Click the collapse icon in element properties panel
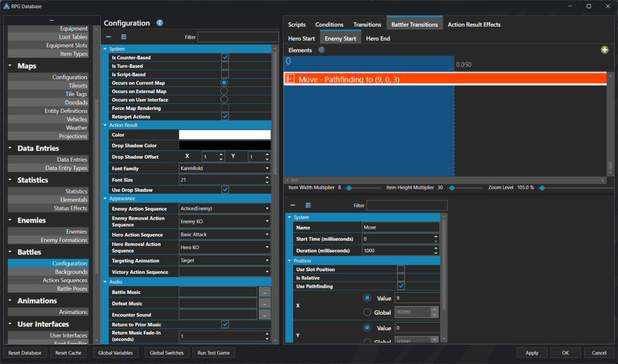The height and width of the screenshot is (364, 618). [293, 205]
